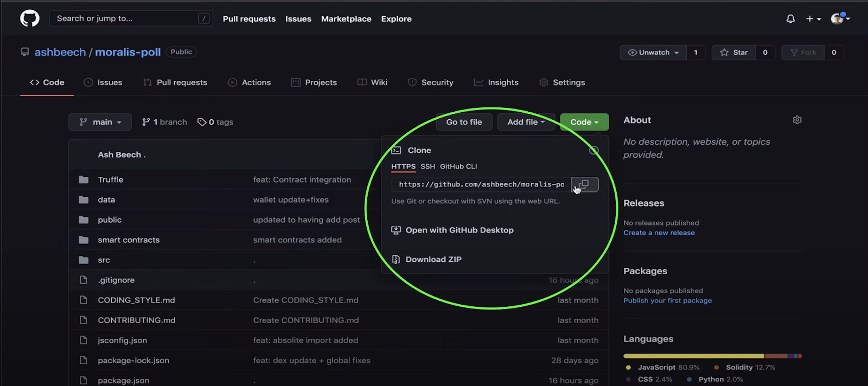Open the ashbeech owner link
868x386 pixels.
[x=60, y=52]
